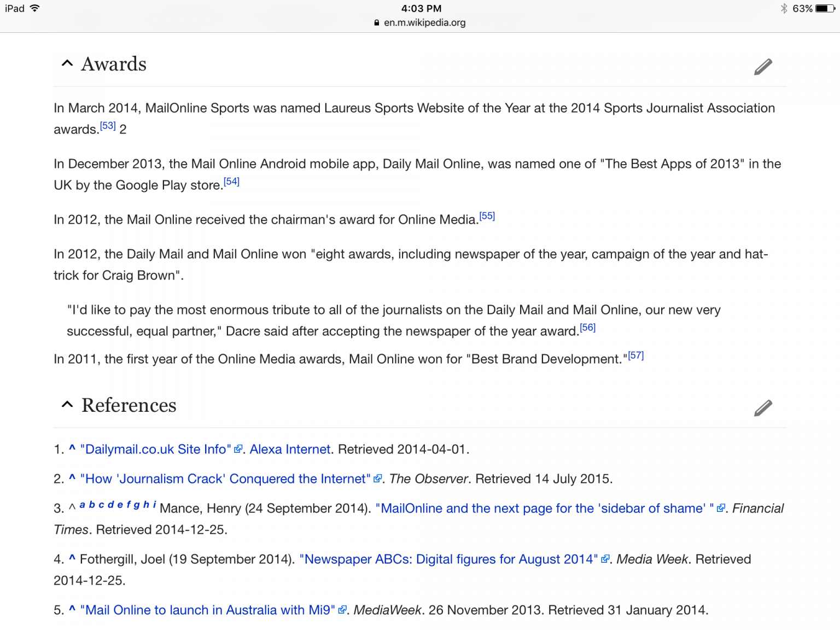The width and height of the screenshot is (840, 630).
Task: Click external-link icon after Newspaper ABCs title
Action: (605, 559)
